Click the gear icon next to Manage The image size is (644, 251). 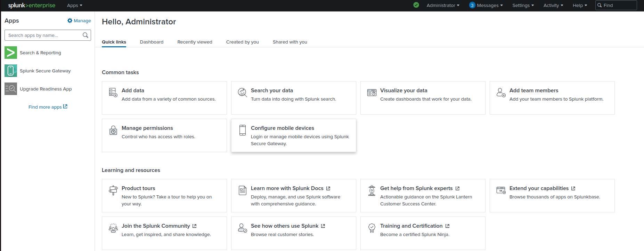(70, 21)
